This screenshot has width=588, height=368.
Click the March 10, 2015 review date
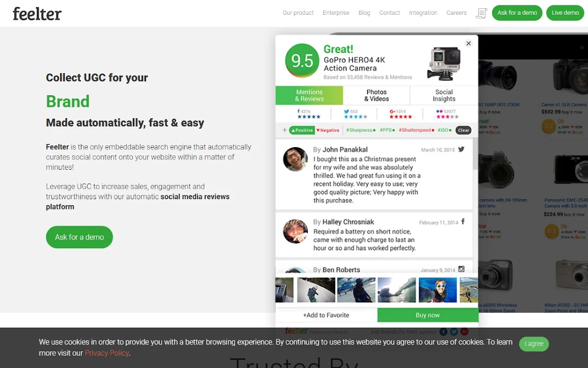tap(438, 150)
